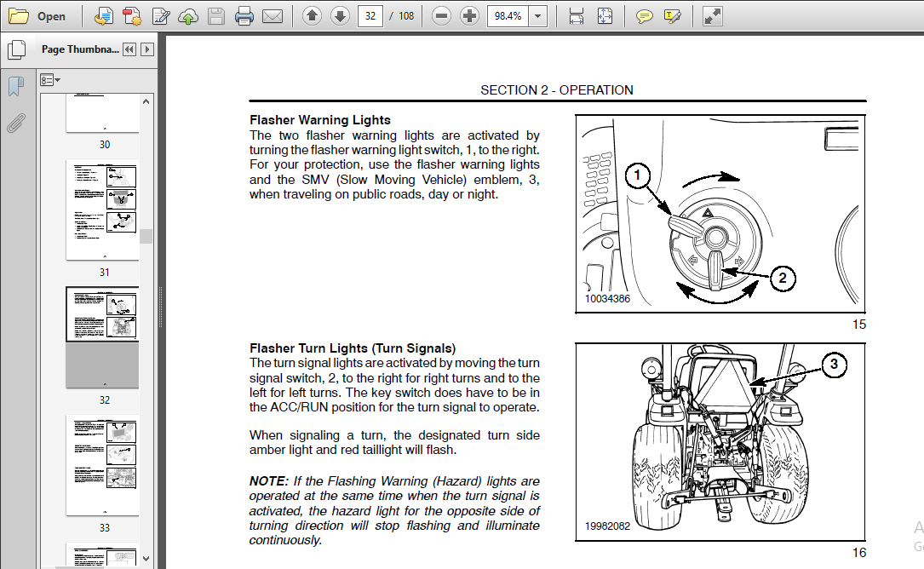Select the page 33 thumbnail
This screenshot has height=569, width=924.
coord(102,465)
